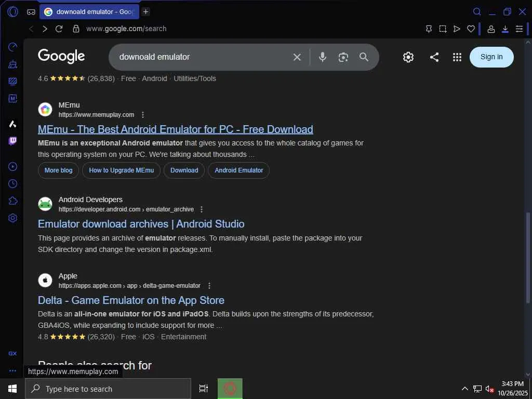The height and width of the screenshot is (399, 532).
Task: Open Easy Setup menu icon
Action: 519,29
